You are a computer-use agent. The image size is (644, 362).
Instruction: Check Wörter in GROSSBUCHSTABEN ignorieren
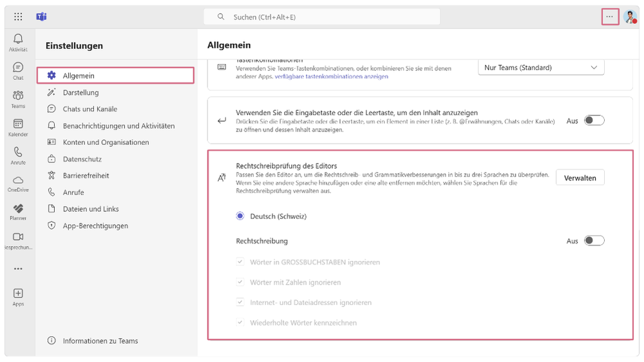point(240,262)
